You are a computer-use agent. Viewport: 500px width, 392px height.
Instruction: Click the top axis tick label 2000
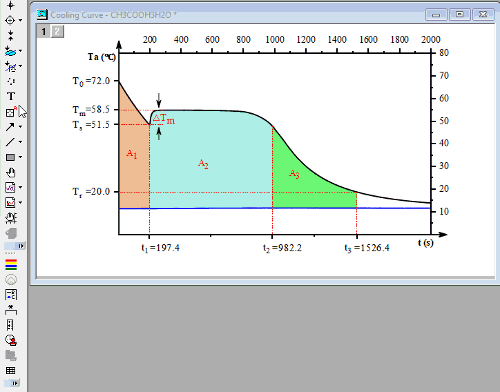point(431,40)
